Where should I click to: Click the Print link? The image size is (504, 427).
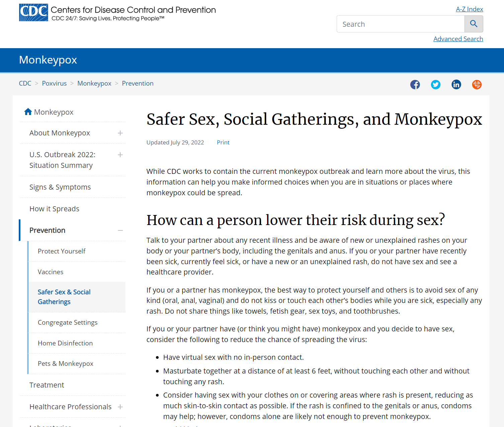(x=223, y=142)
